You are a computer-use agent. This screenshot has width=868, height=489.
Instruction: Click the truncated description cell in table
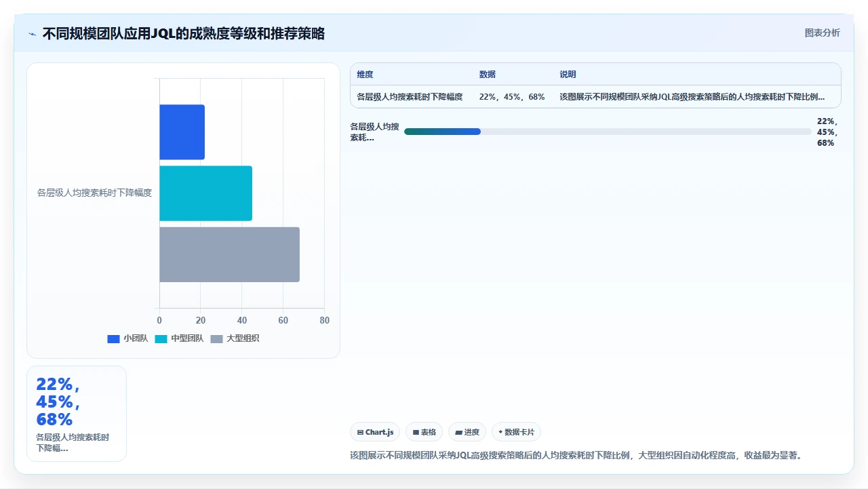point(692,97)
